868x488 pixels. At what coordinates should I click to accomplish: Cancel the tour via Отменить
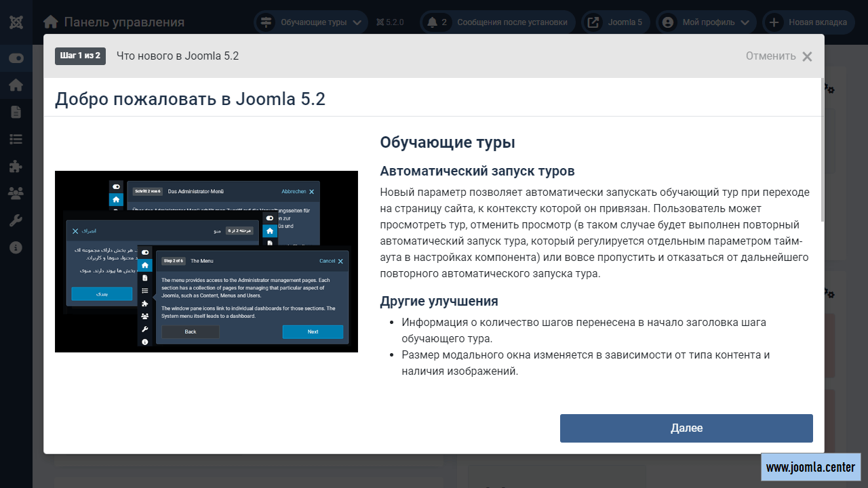pos(779,56)
